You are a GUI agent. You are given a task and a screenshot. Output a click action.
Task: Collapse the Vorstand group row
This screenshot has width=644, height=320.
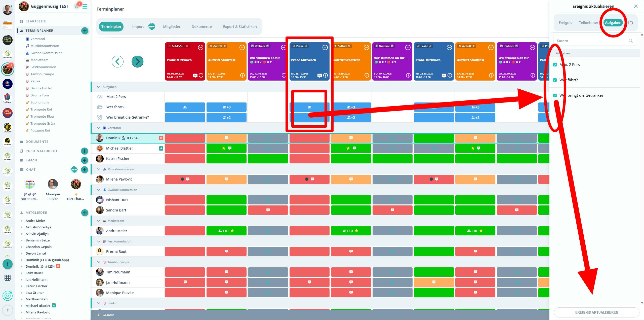point(99,128)
